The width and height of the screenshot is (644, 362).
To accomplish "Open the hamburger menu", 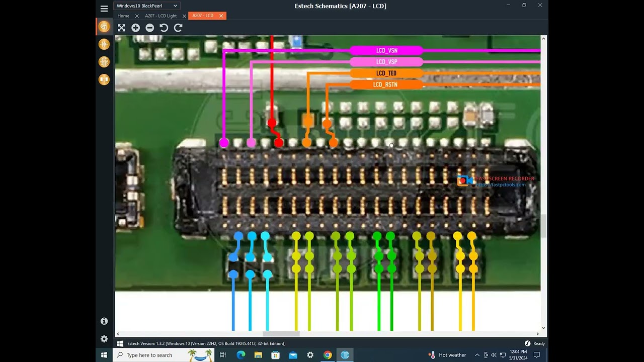I will (x=104, y=9).
